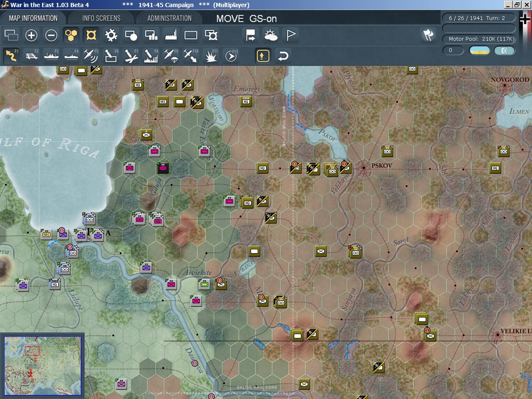Switch to the Administration tab
The width and height of the screenshot is (532, 399).
tap(169, 18)
